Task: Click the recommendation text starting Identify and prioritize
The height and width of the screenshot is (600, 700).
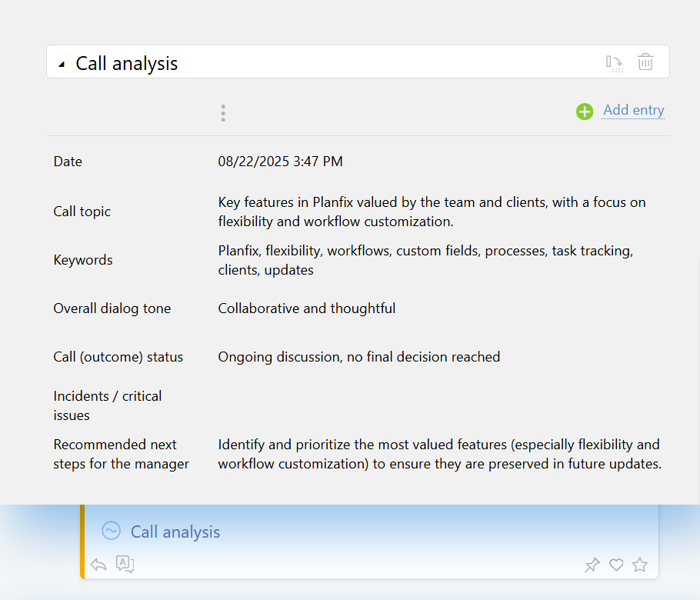Action: point(440,454)
